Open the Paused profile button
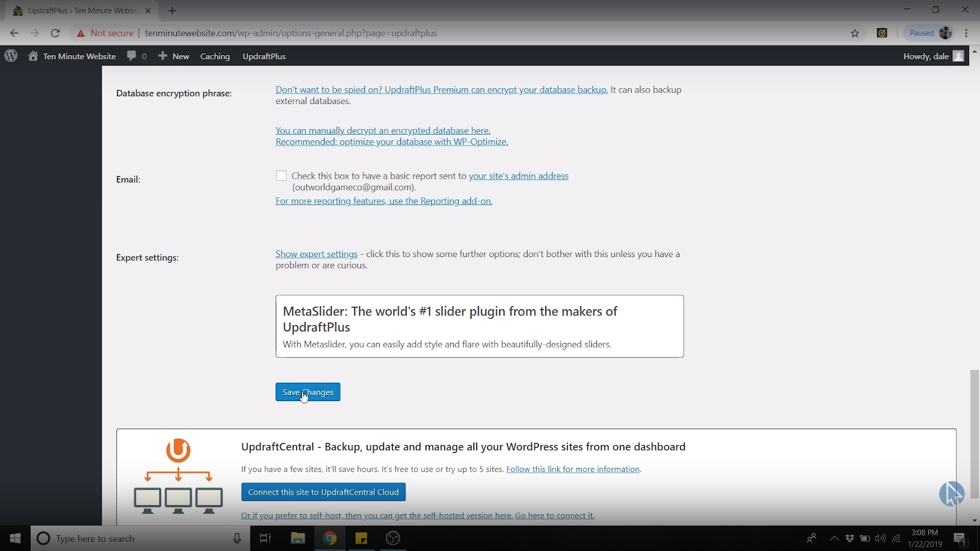The width and height of the screenshot is (980, 551). coord(930,33)
